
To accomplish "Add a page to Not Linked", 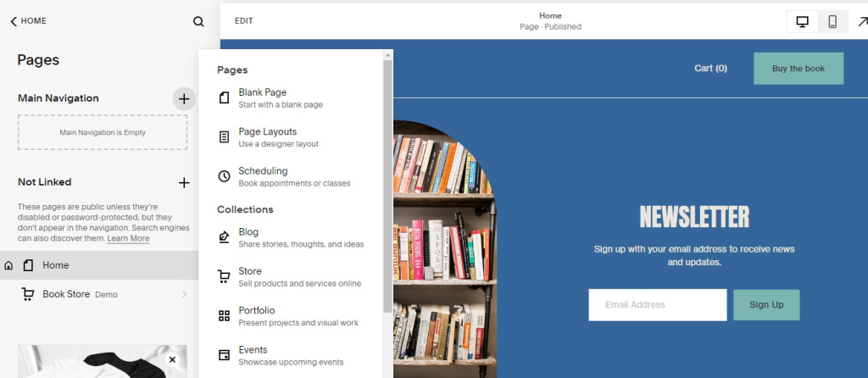I will click(x=184, y=182).
